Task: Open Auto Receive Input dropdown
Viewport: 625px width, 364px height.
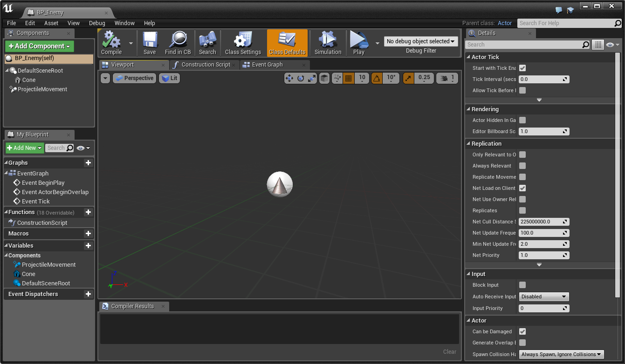Action: (544, 297)
